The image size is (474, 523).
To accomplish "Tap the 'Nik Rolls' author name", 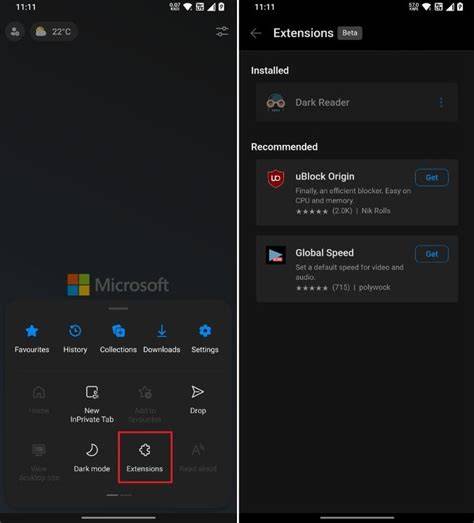I will point(376,211).
